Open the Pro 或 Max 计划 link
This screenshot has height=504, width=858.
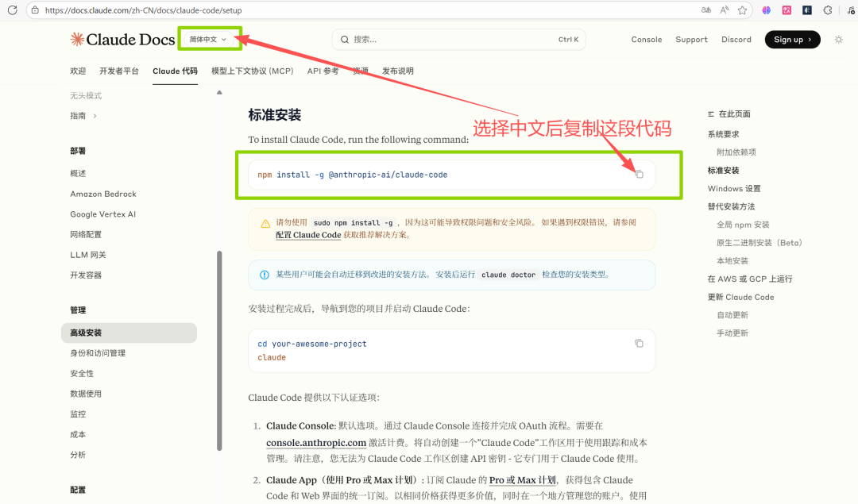(x=523, y=480)
